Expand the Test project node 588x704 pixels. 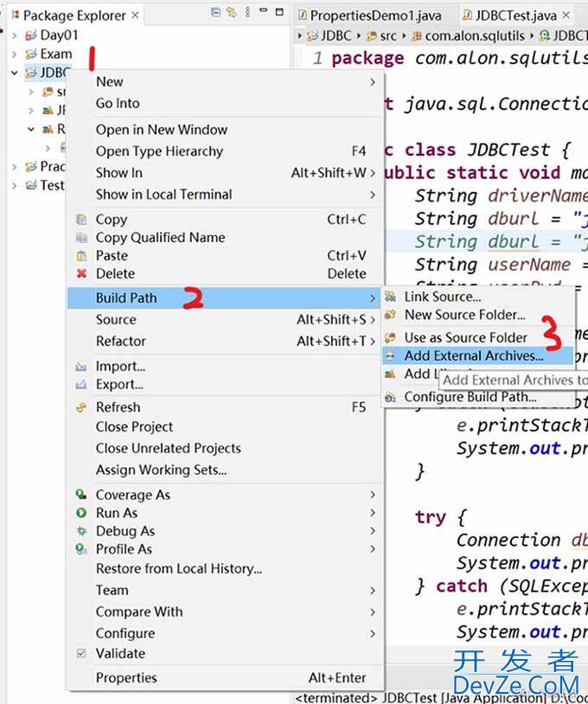pyautogui.click(x=15, y=185)
